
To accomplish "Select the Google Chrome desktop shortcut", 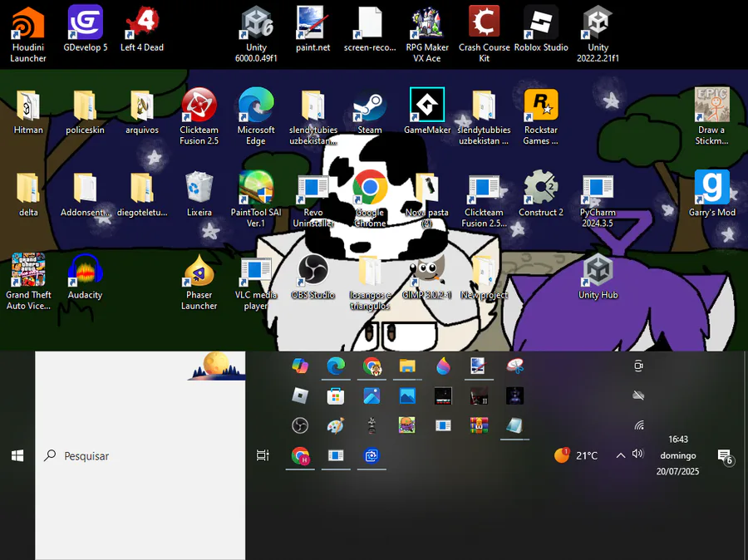I will click(370, 199).
